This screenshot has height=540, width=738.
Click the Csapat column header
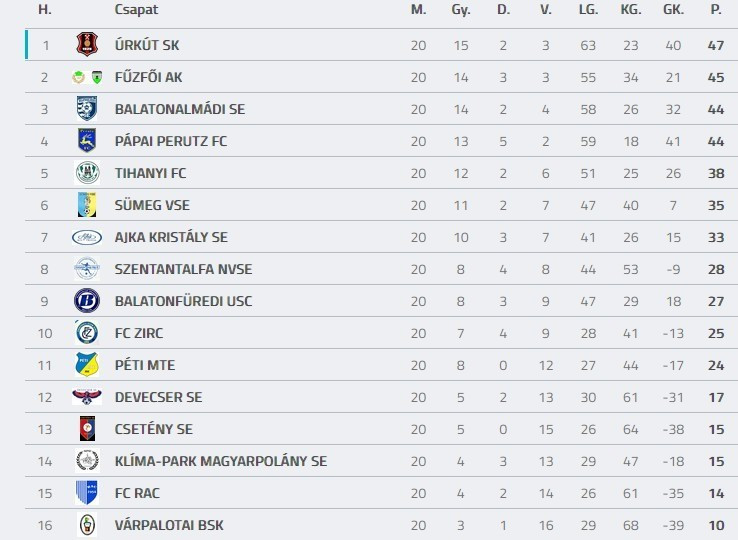(x=136, y=10)
